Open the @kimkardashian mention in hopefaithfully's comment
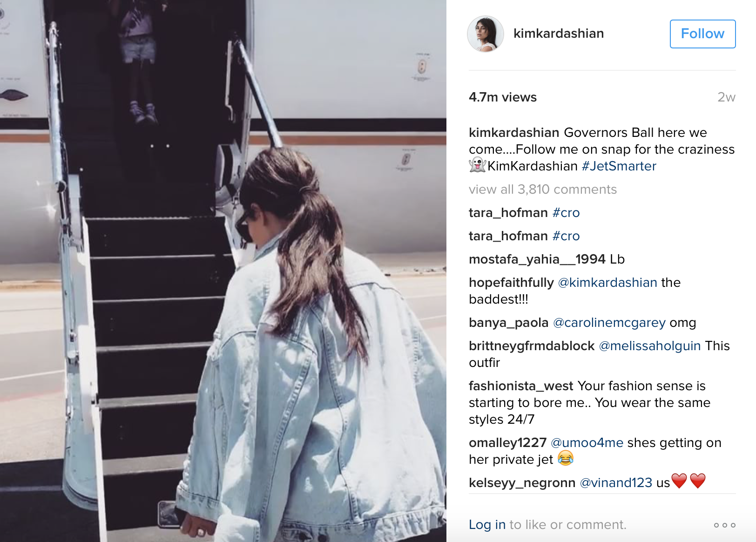Image resolution: width=756 pixels, height=542 pixels. pos(607,282)
